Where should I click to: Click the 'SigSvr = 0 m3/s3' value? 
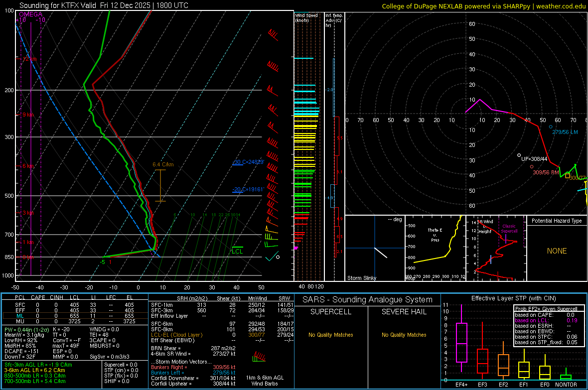pyautogui.click(x=110, y=357)
